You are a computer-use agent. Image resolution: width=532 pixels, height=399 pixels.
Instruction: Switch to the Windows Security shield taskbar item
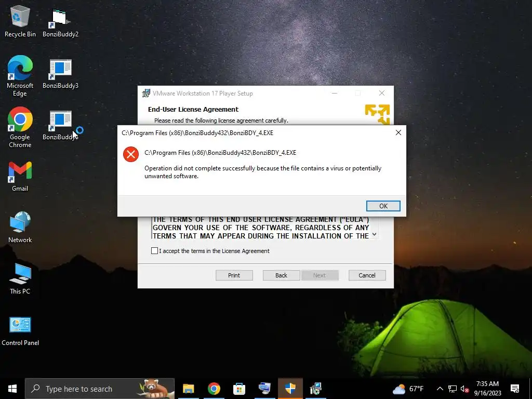pyautogui.click(x=290, y=389)
